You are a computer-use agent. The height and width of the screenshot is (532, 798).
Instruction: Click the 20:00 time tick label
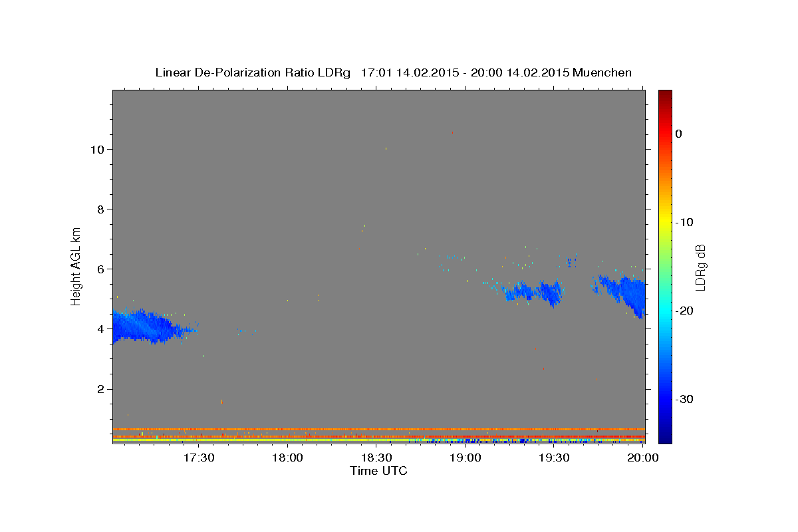[x=643, y=458]
